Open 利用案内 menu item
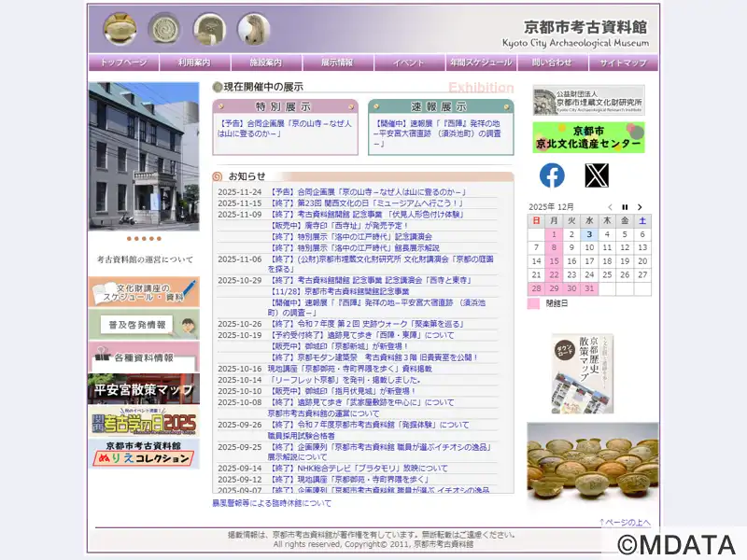Viewport: 747px width, 560px height. (194, 63)
